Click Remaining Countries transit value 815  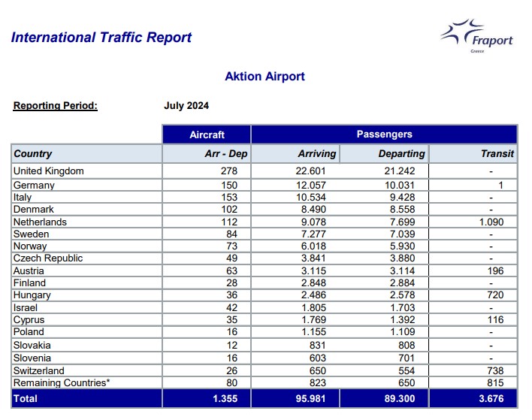pos(495,383)
